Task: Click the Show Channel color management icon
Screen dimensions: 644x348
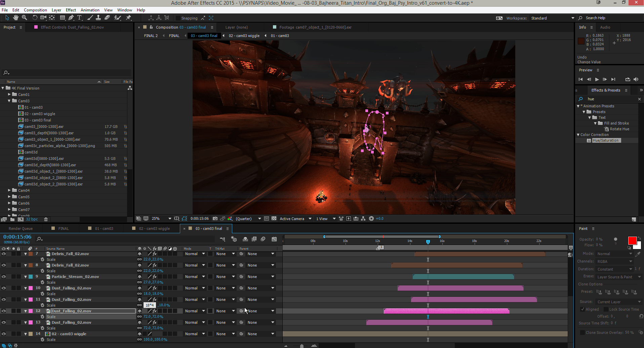Action: pos(230,218)
